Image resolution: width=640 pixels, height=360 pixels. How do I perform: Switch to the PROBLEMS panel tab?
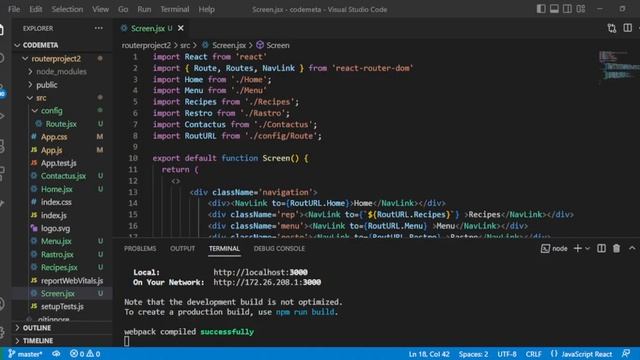[x=140, y=249]
